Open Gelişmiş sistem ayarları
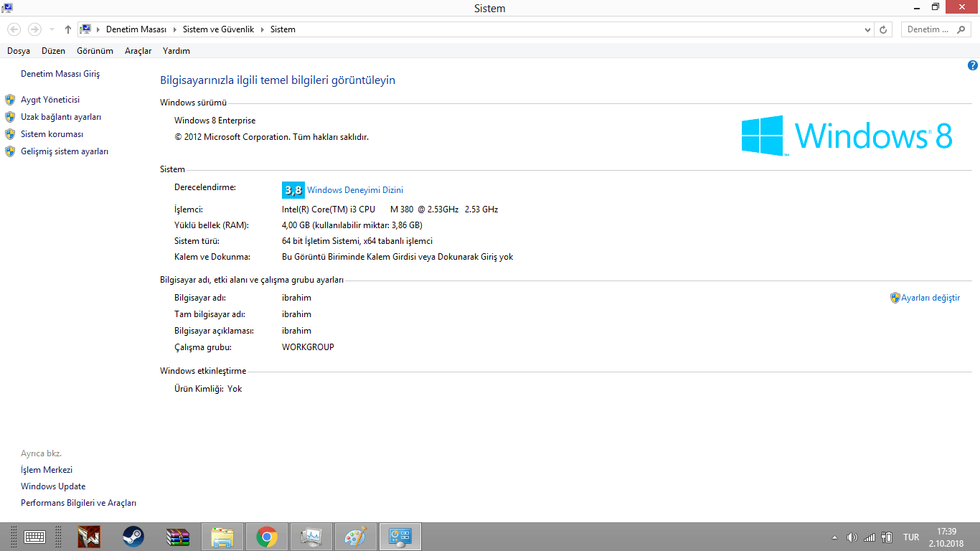 (x=65, y=151)
